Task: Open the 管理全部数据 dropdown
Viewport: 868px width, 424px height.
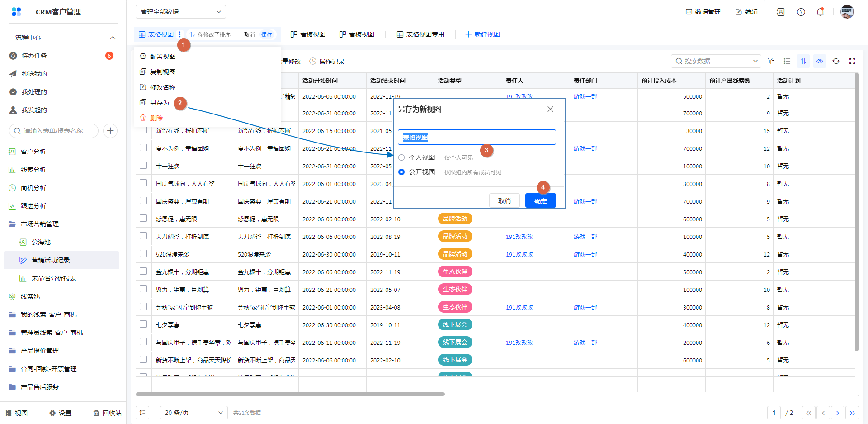Action: (180, 12)
